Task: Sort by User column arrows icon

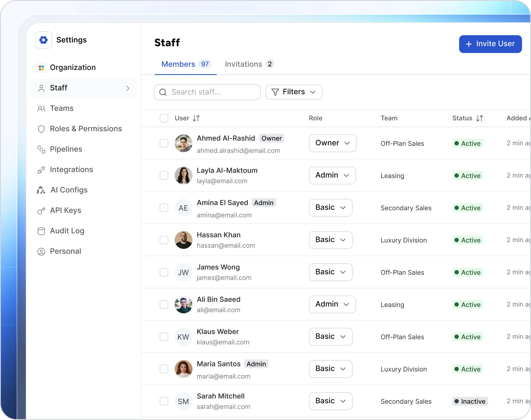Action: tap(196, 118)
